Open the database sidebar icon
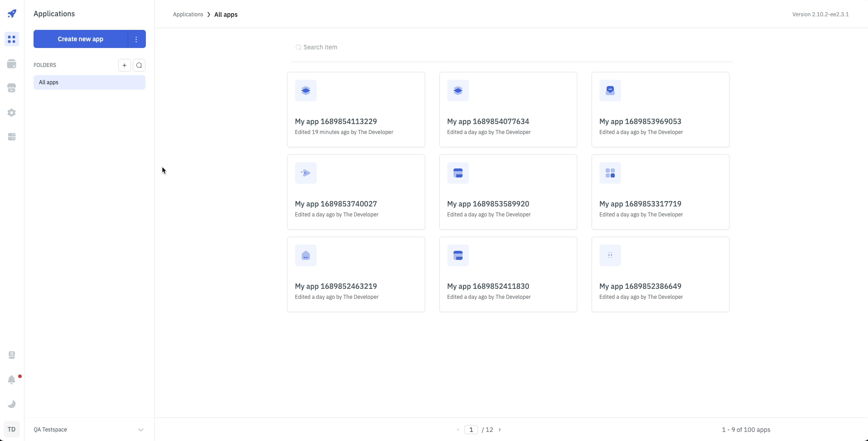Screen dimensions: 868x441 coord(12,64)
